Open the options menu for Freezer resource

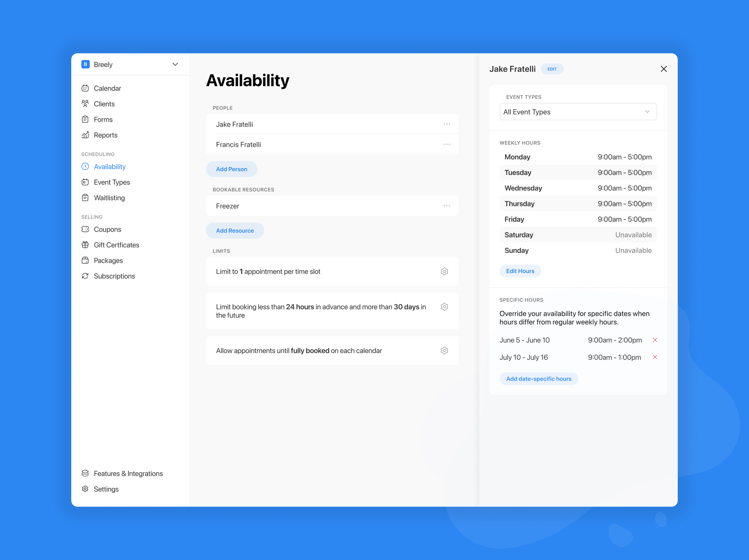(x=447, y=205)
